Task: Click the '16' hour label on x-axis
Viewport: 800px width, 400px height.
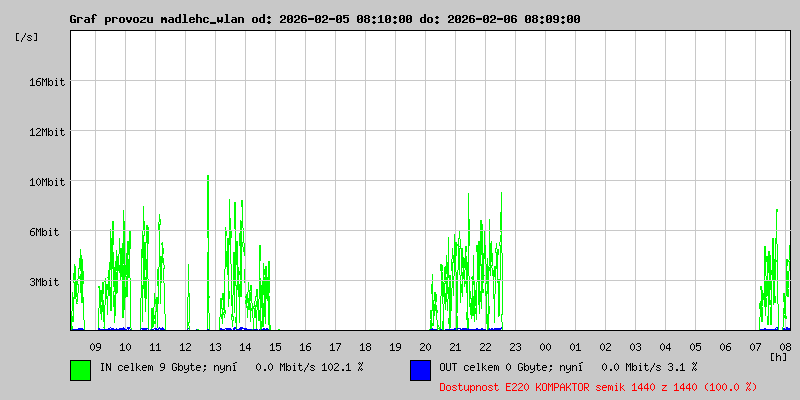Action: (x=306, y=347)
